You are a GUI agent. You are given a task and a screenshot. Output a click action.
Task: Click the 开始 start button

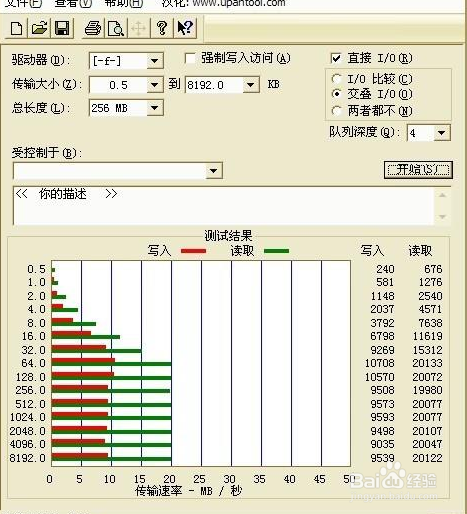pos(418,170)
